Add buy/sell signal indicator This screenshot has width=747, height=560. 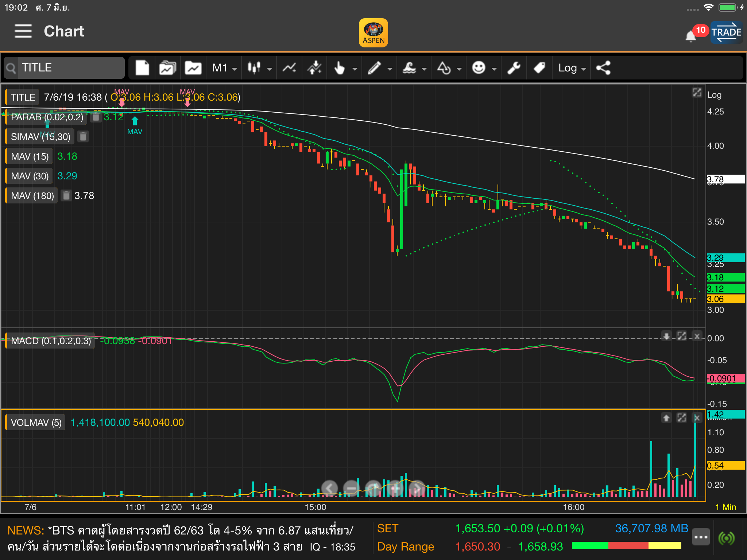314,68
